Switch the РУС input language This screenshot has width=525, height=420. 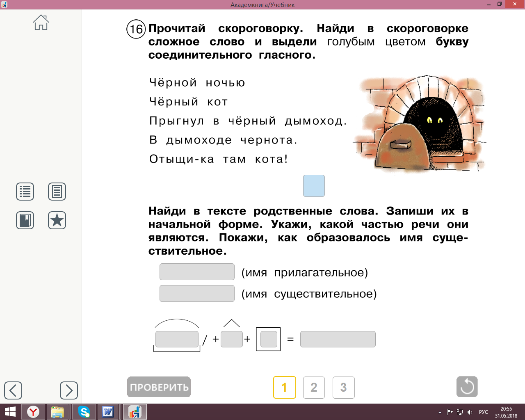[484, 412]
